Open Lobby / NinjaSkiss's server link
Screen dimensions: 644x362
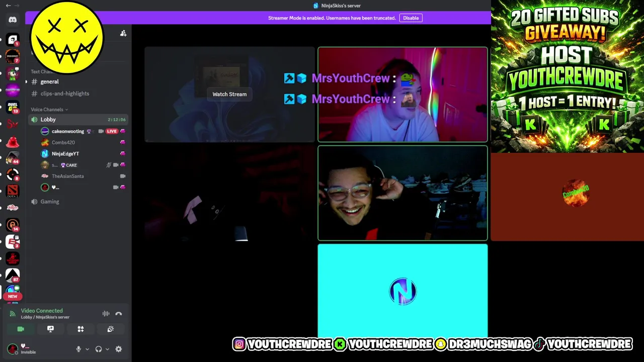pos(45,317)
